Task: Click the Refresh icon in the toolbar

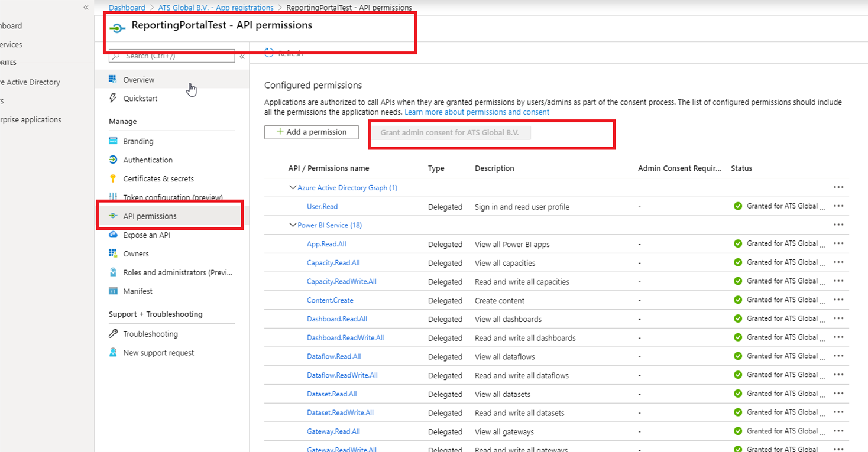Action: coord(269,53)
